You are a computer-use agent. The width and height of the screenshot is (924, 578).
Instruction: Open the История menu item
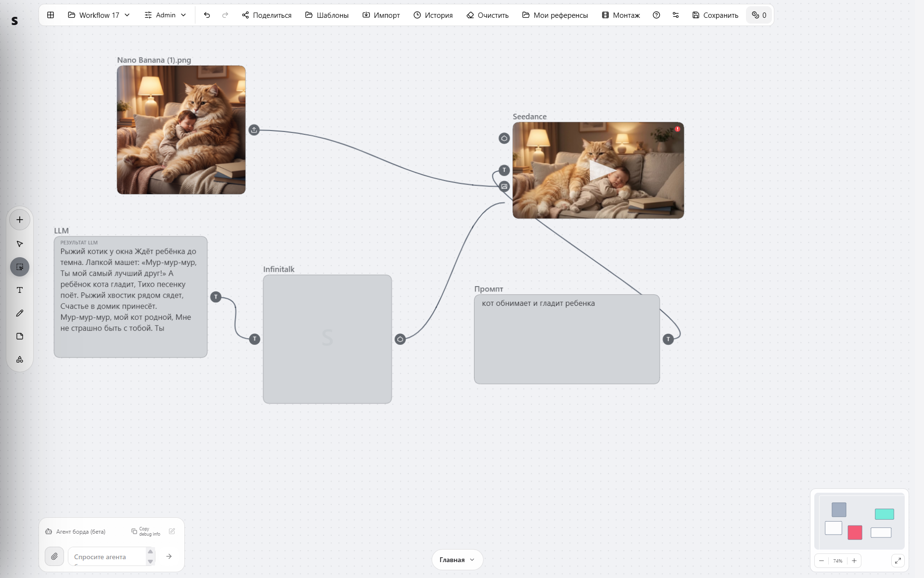(x=433, y=15)
